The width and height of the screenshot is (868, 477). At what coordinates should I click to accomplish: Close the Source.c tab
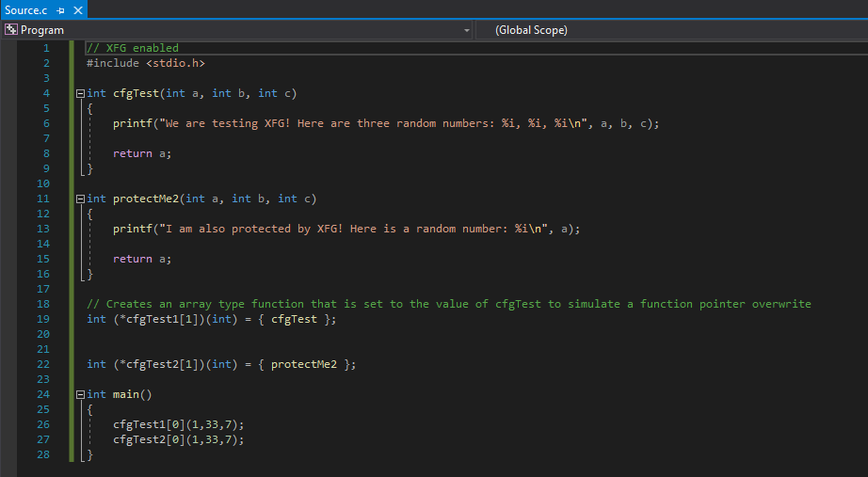point(78,10)
